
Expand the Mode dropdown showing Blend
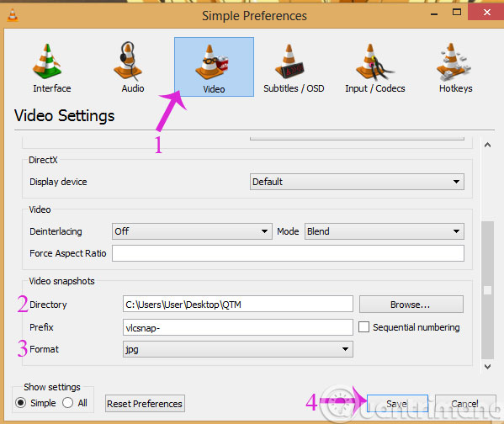tap(385, 231)
